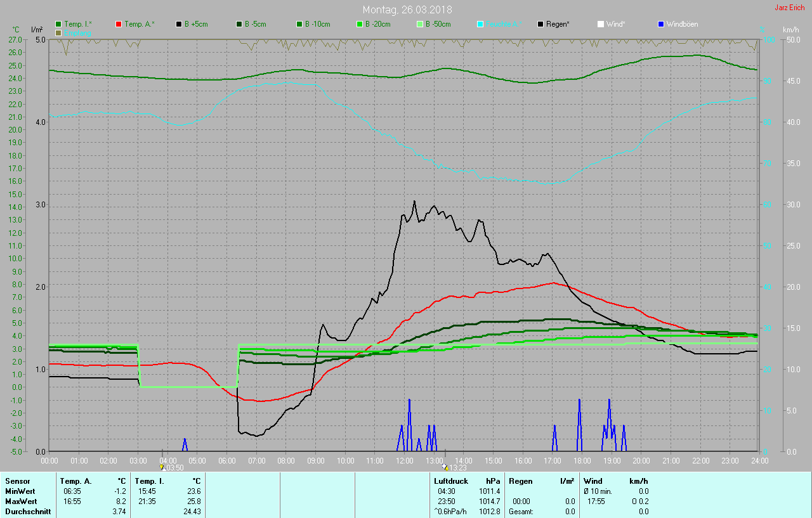The image size is (812, 518).
Task: Click the olive legend square in second row
Action: (58, 32)
